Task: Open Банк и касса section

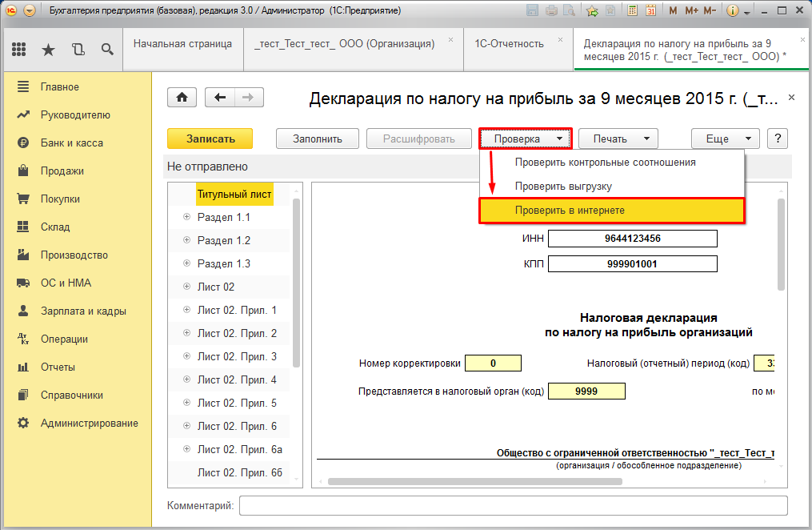Action: coord(72,143)
